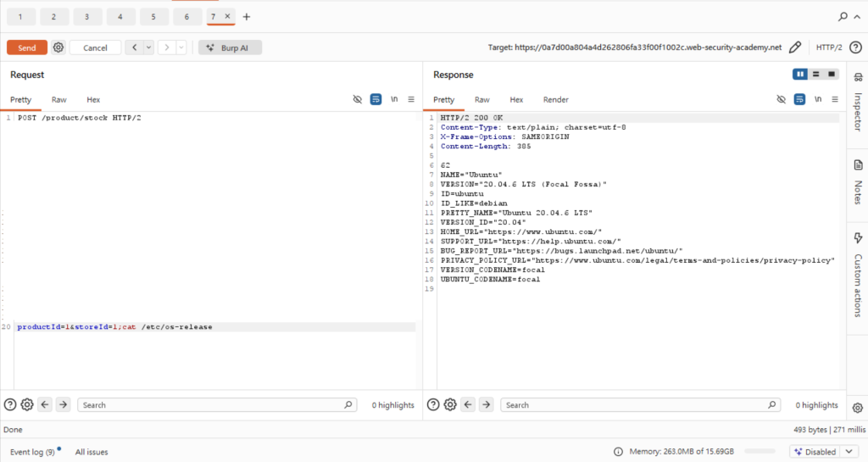The height and width of the screenshot is (462, 868).
Task: Click the Disabled AI status button
Action: pyautogui.click(x=815, y=452)
